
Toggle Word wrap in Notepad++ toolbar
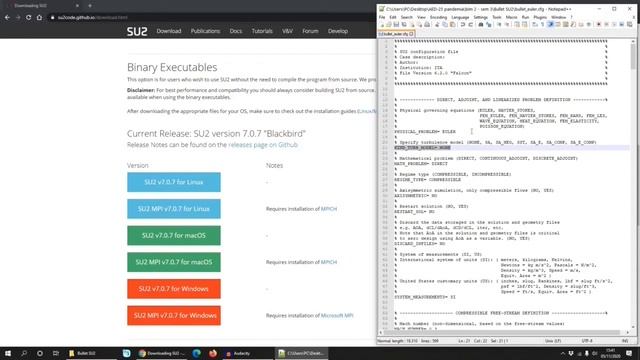pyautogui.click(x=534, y=24)
